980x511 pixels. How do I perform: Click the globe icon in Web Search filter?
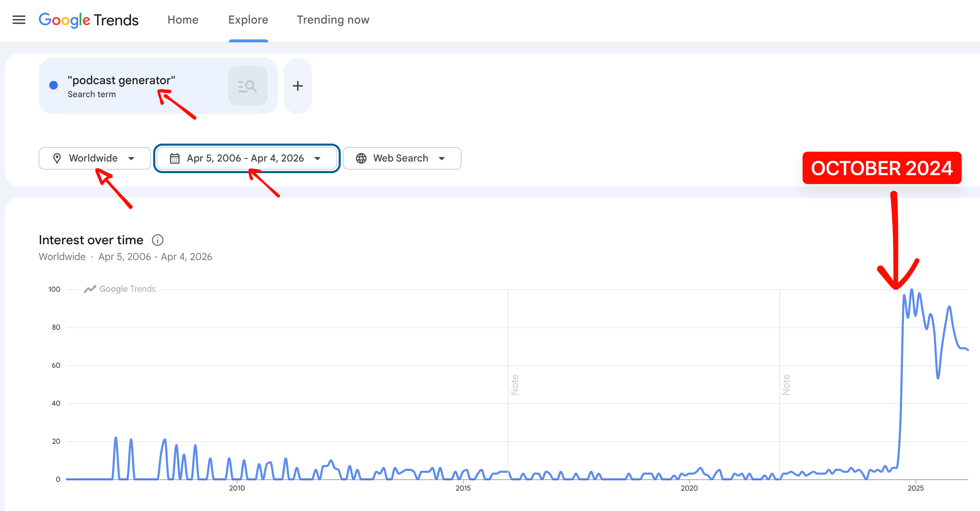click(361, 158)
